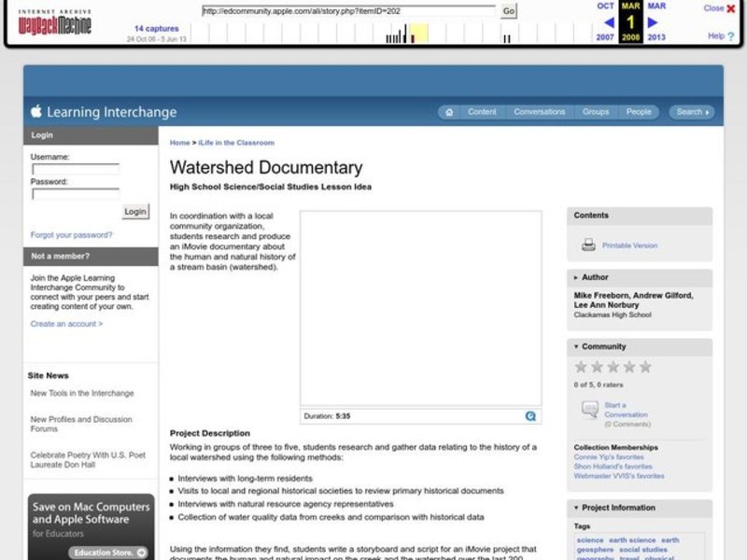Click the Apple logo in the header
This screenshot has height=560, width=747.
click(35, 110)
